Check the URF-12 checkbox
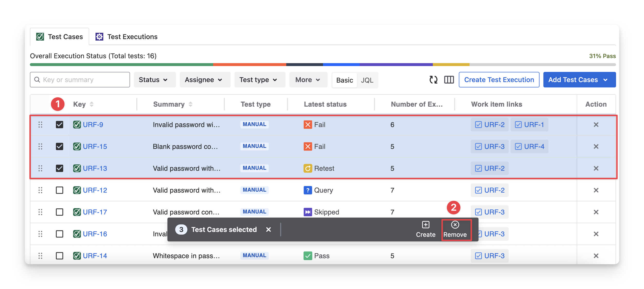The width and height of the screenshot is (644, 289). click(59, 190)
